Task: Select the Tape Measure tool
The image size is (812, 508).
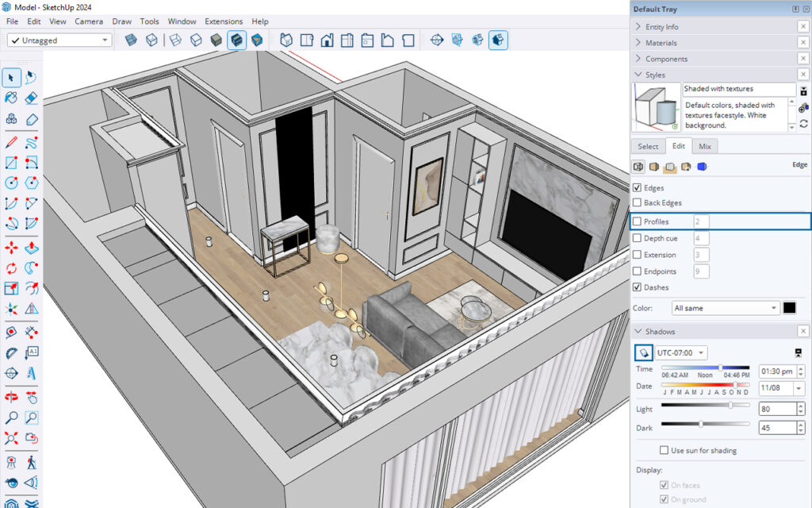Action: tap(11, 332)
